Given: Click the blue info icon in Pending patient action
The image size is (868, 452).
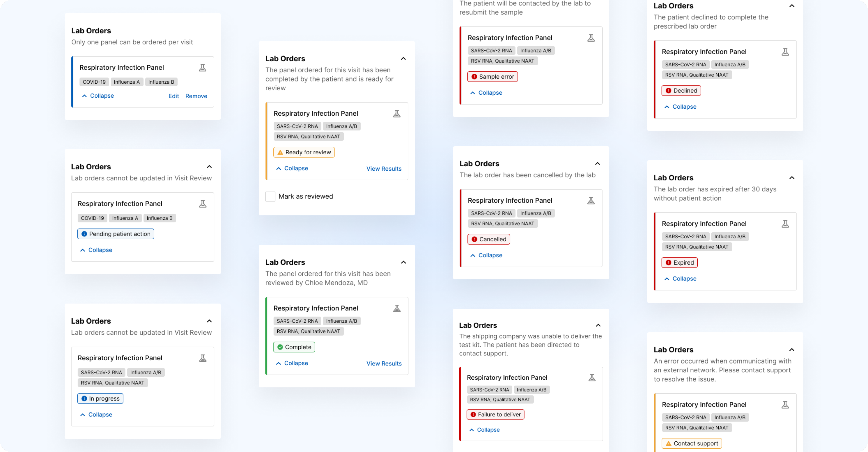Looking at the screenshot, I should [84, 234].
